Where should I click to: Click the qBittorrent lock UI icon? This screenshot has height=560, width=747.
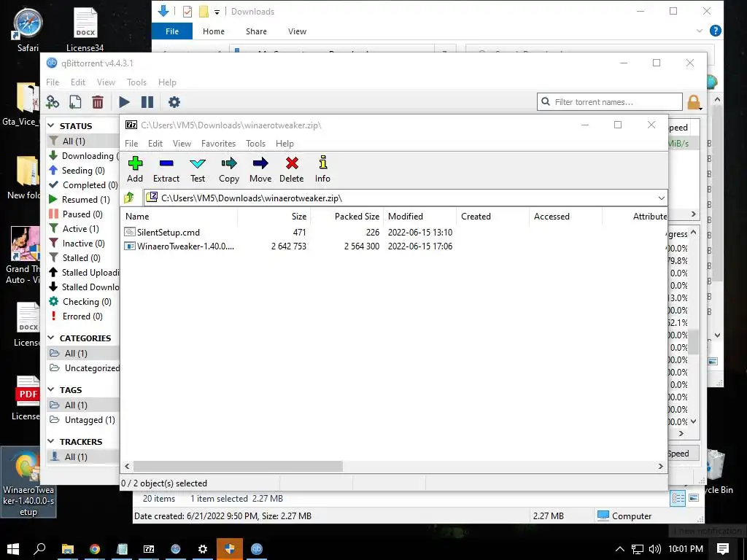(x=694, y=102)
